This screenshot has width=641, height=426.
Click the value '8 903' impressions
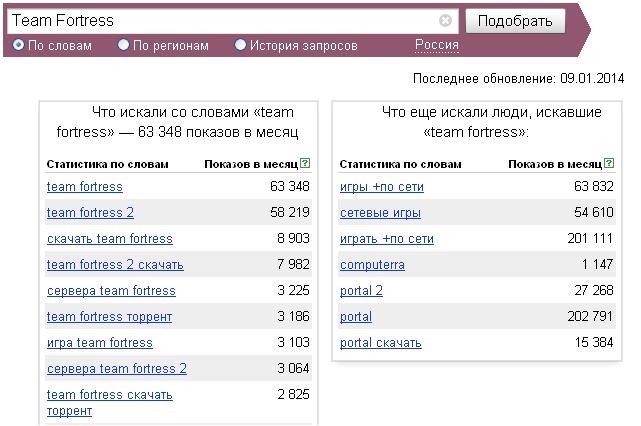click(293, 238)
